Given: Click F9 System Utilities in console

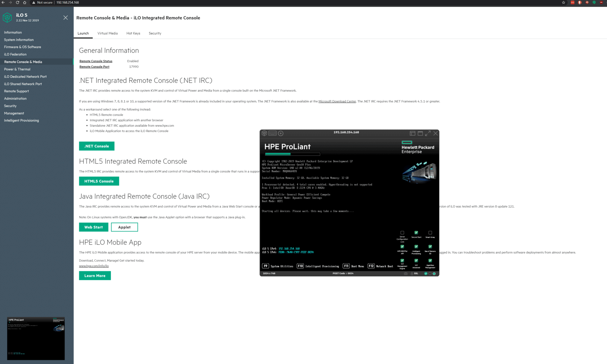Looking at the screenshot, I should pyautogui.click(x=278, y=266).
